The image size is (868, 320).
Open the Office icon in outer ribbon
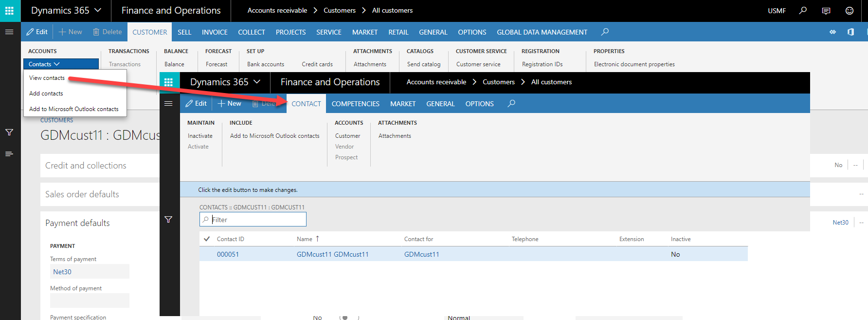pyautogui.click(x=850, y=32)
